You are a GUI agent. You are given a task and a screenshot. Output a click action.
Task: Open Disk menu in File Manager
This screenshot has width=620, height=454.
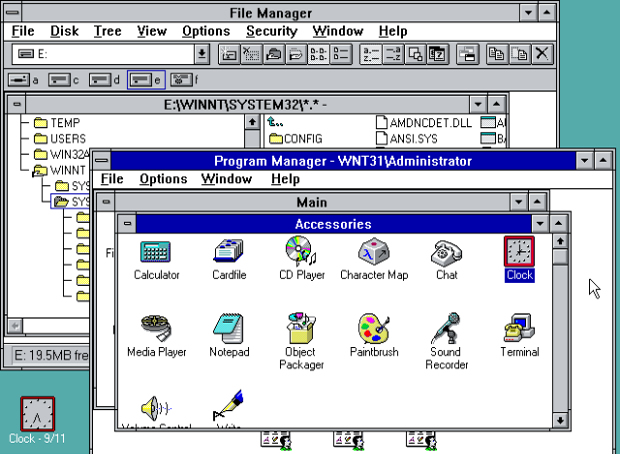click(64, 31)
